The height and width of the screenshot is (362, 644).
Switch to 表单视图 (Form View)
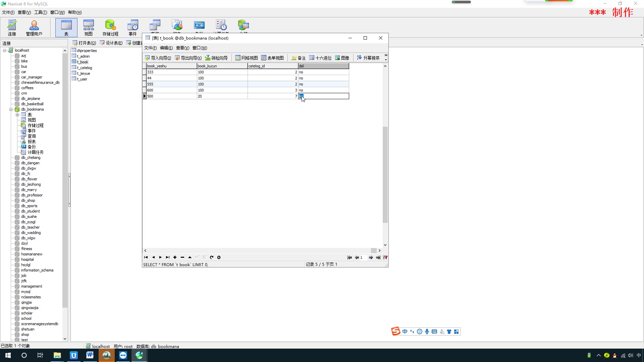[x=272, y=58]
